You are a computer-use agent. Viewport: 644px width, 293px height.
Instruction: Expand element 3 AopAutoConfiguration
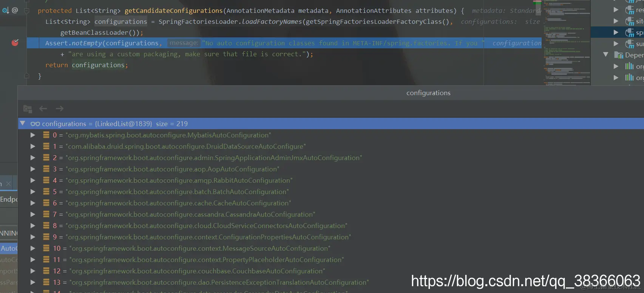click(x=33, y=169)
